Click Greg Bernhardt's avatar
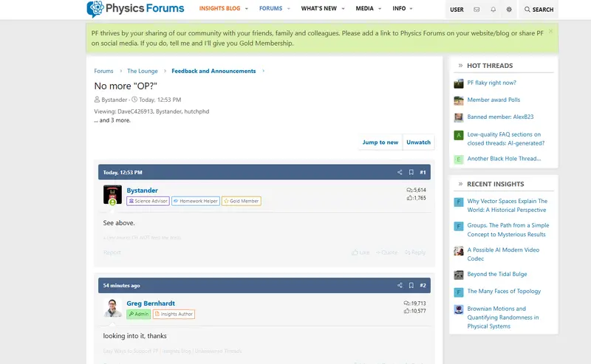The width and height of the screenshot is (591, 364). pos(112,307)
